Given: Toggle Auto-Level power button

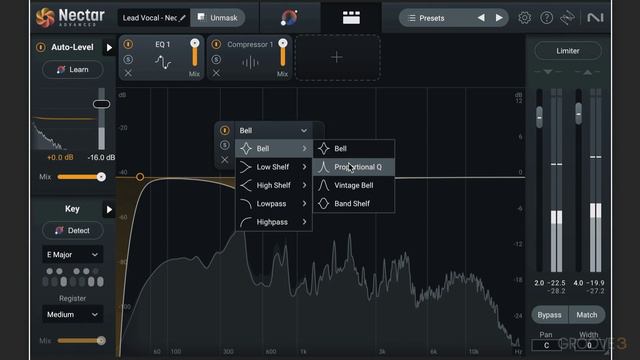Looking at the screenshot, I should point(41,47).
